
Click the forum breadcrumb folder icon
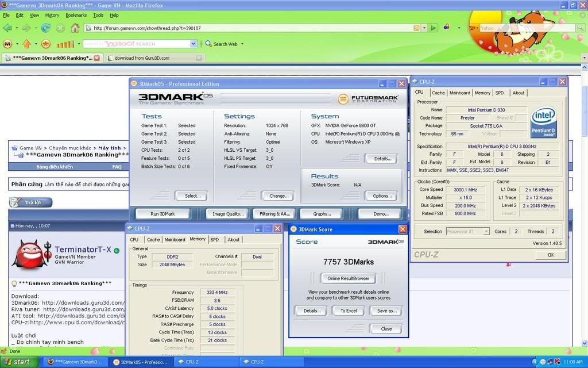click(14, 148)
